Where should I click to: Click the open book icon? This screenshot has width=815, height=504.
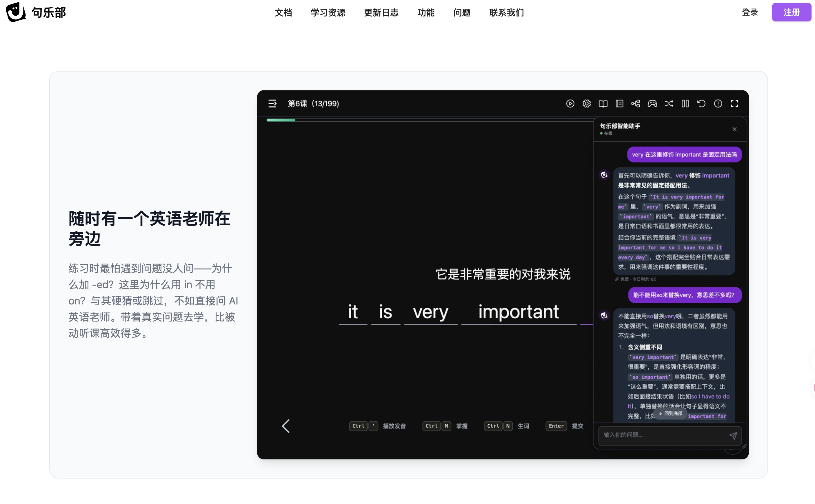603,104
